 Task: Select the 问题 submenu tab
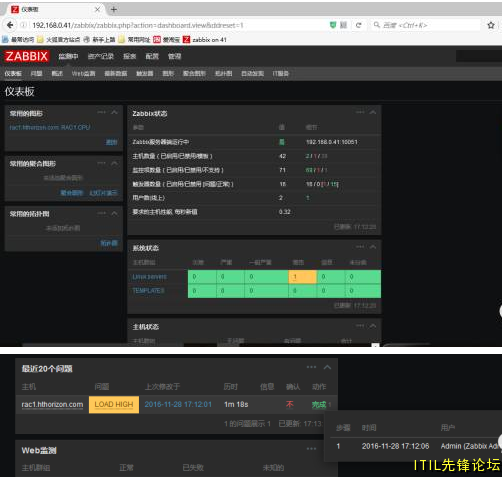(36, 74)
